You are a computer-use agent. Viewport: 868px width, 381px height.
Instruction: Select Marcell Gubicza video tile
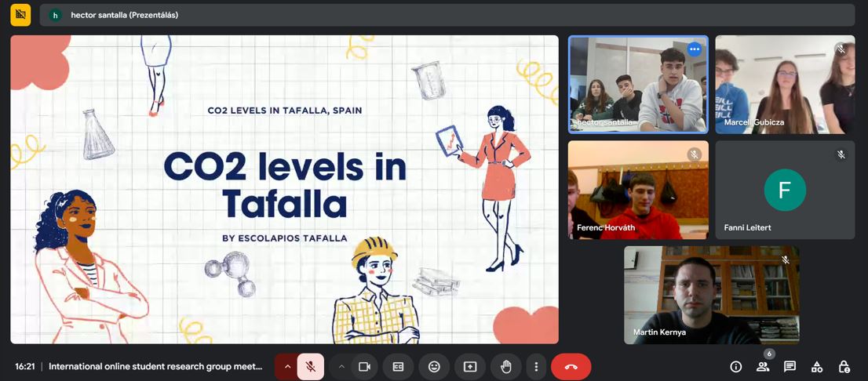785,85
